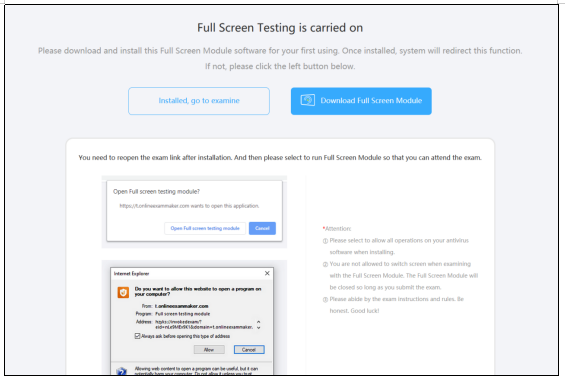The width and height of the screenshot is (565, 378).
Task: Click Cancel in Internet Explorer dialog
Action: click(249, 350)
